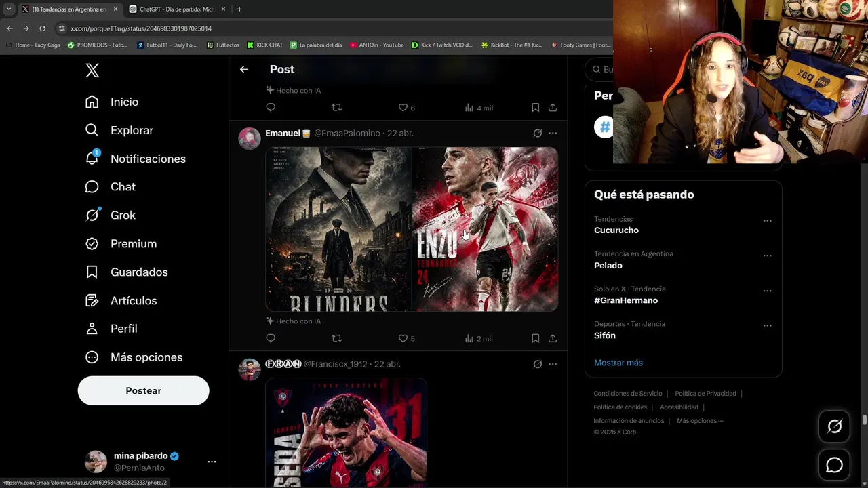The height and width of the screenshot is (488, 868).
Task: Open a new browser tab
Action: [239, 9]
